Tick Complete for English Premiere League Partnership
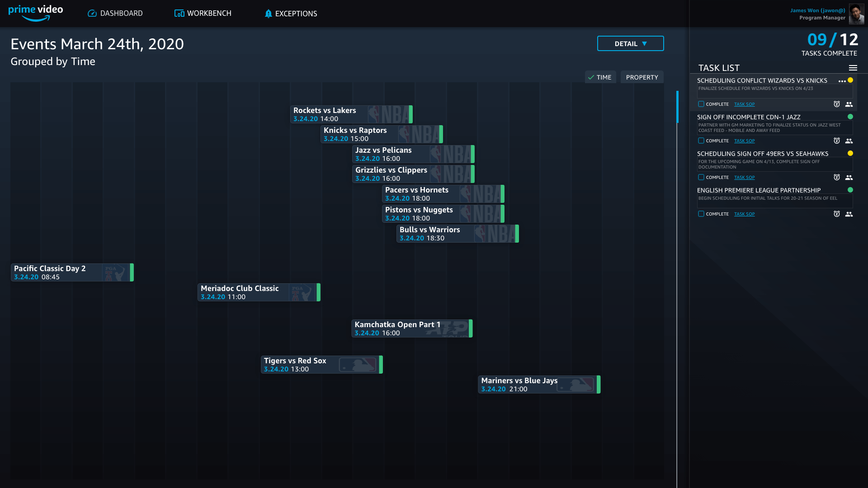The image size is (868, 488). tap(701, 214)
